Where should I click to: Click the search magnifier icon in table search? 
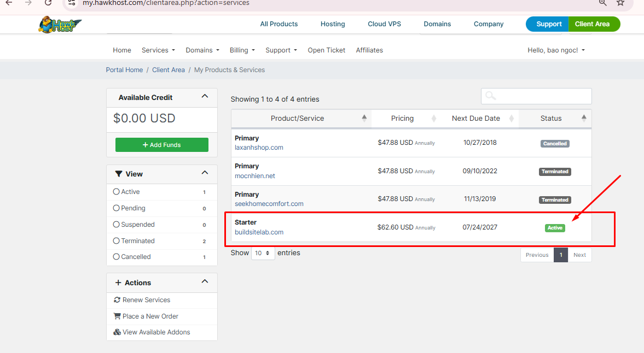[490, 96]
